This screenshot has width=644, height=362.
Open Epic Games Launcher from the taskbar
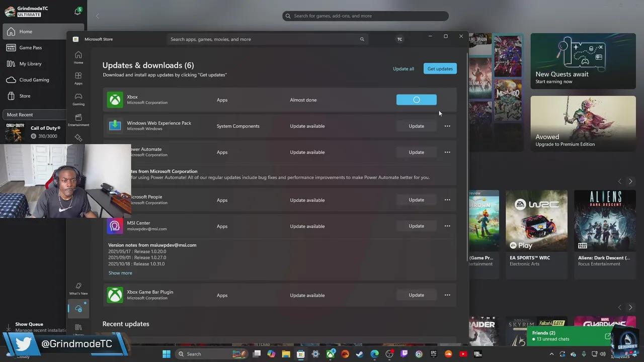pos(434,354)
